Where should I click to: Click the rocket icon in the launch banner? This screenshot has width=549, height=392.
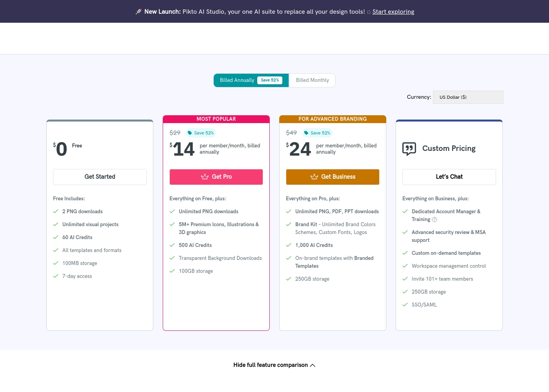[138, 12]
